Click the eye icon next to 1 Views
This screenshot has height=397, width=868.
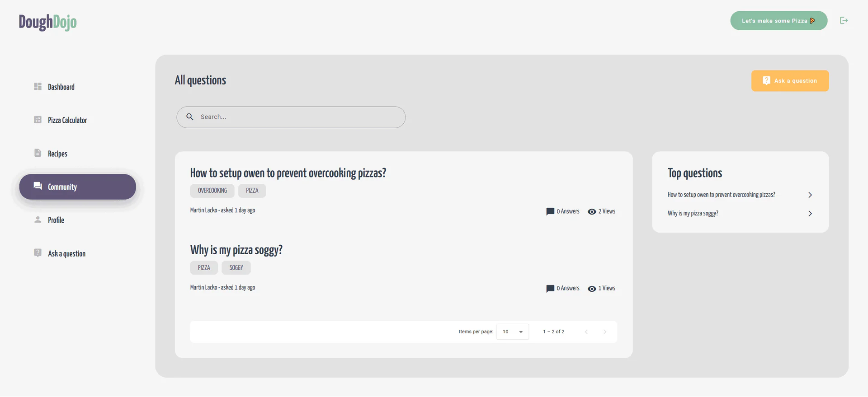pyautogui.click(x=592, y=288)
